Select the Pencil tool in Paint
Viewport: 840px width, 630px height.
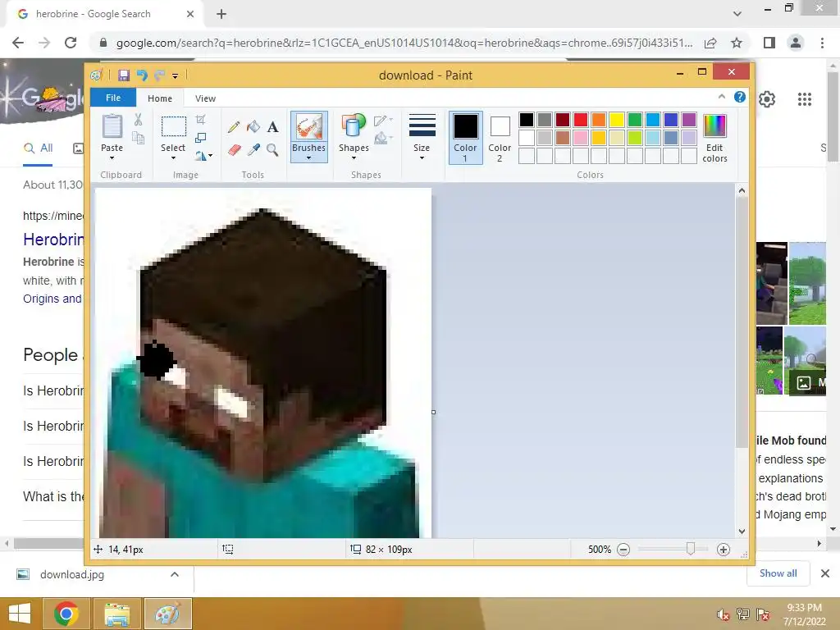point(234,127)
